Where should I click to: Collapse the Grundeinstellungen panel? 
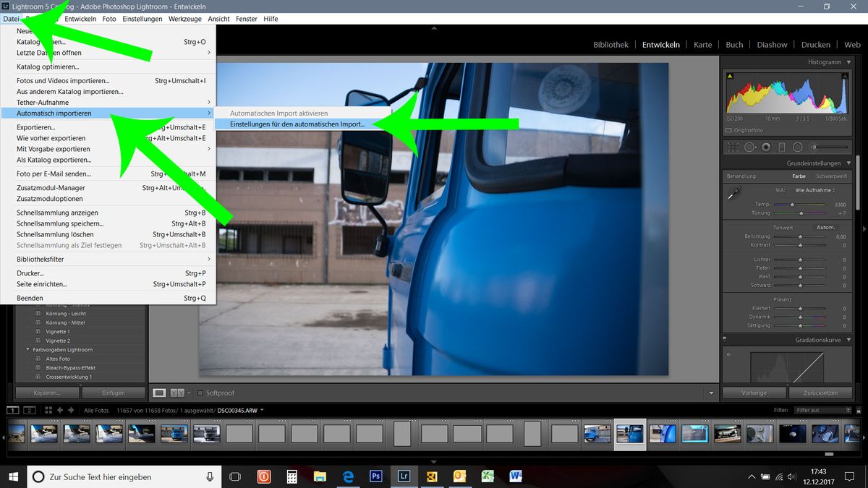[848, 163]
